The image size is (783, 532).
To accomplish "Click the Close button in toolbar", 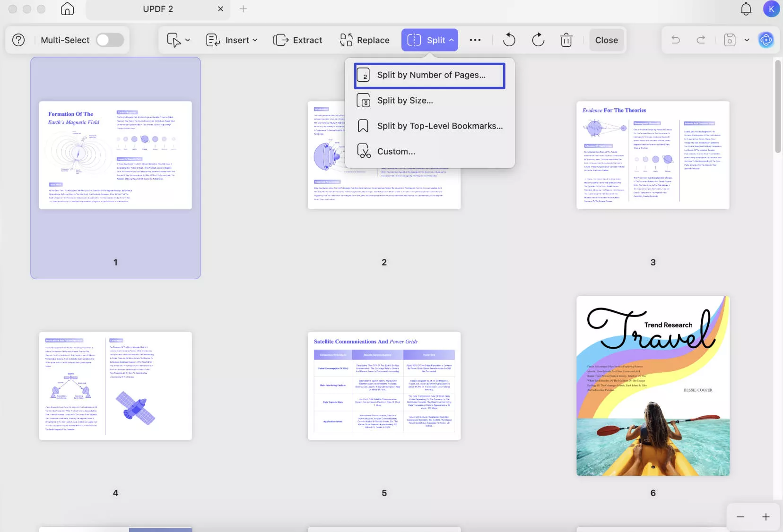I will (x=607, y=40).
